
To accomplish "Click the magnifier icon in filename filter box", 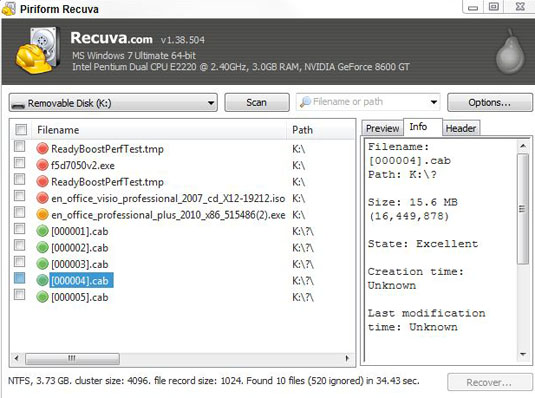I will pyautogui.click(x=305, y=102).
